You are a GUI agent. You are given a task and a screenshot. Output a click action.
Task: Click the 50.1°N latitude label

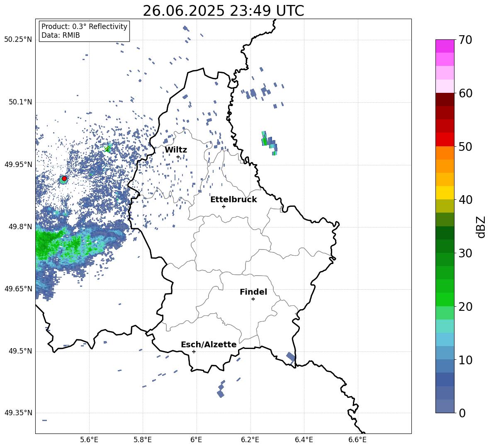point(20,102)
